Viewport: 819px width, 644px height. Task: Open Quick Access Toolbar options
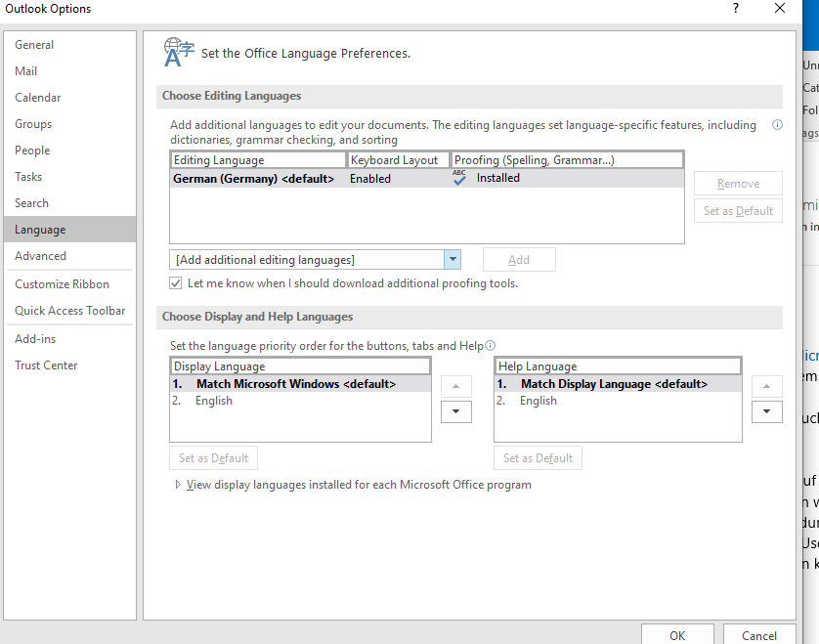tap(70, 311)
